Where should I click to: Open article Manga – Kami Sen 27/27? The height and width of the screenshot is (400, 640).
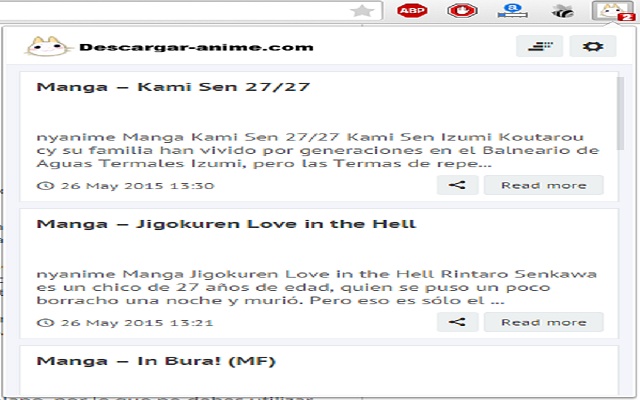click(x=173, y=87)
